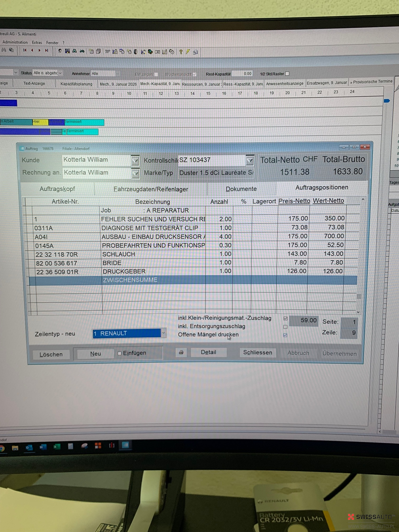This screenshot has width=399, height=532.
Task: Expand the Kontrollschild dropdown
Action: [250, 160]
